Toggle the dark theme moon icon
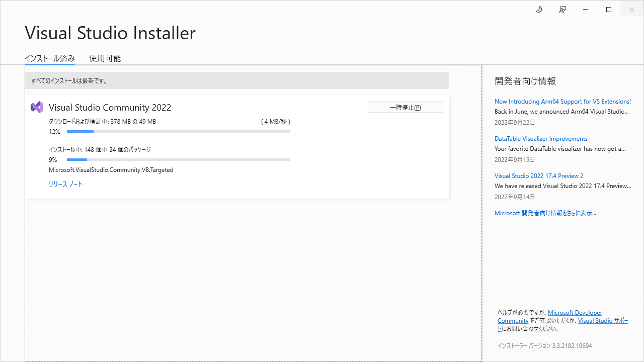The image size is (644, 362). pos(539,10)
